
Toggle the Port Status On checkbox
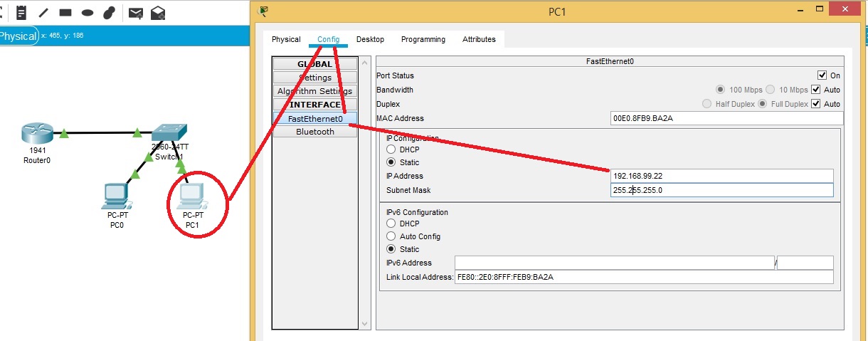tap(822, 75)
